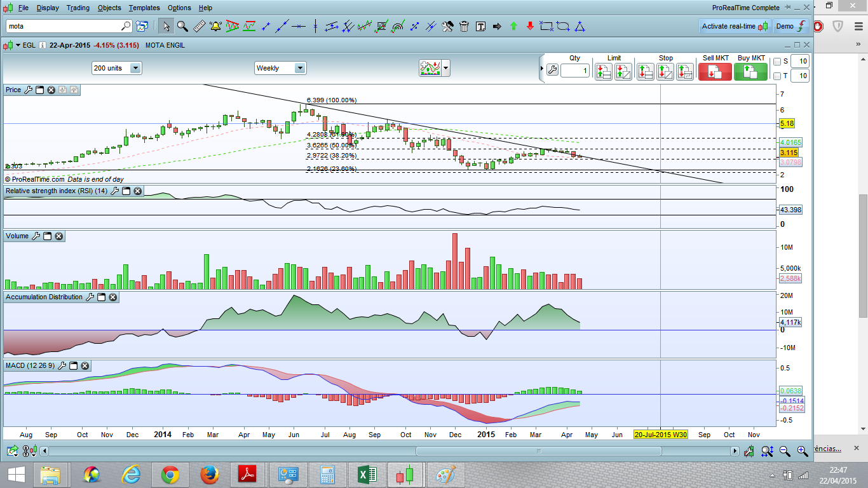Close the Volume indicator panel
868x488 pixels.
(58, 236)
